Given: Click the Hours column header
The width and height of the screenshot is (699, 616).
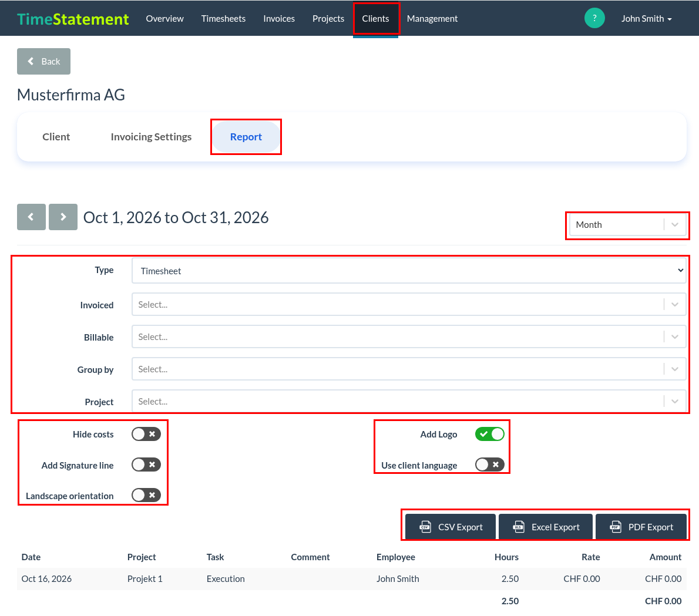Looking at the screenshot, I should (x=506, y=557).
